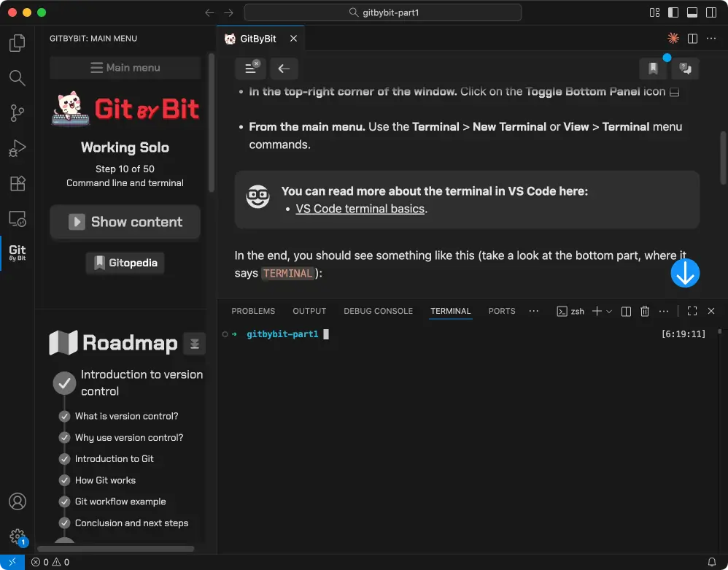Click the blue scroll-down arrow button

click(x=685, y=273)
